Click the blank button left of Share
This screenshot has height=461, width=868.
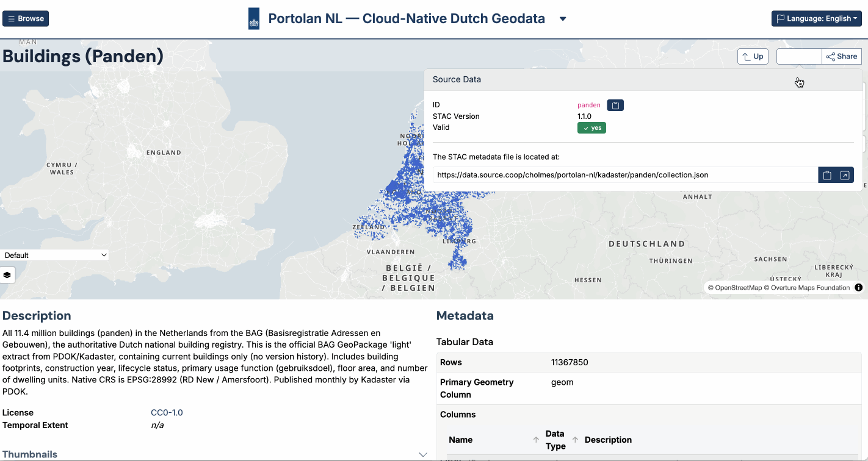pos(799,57)
